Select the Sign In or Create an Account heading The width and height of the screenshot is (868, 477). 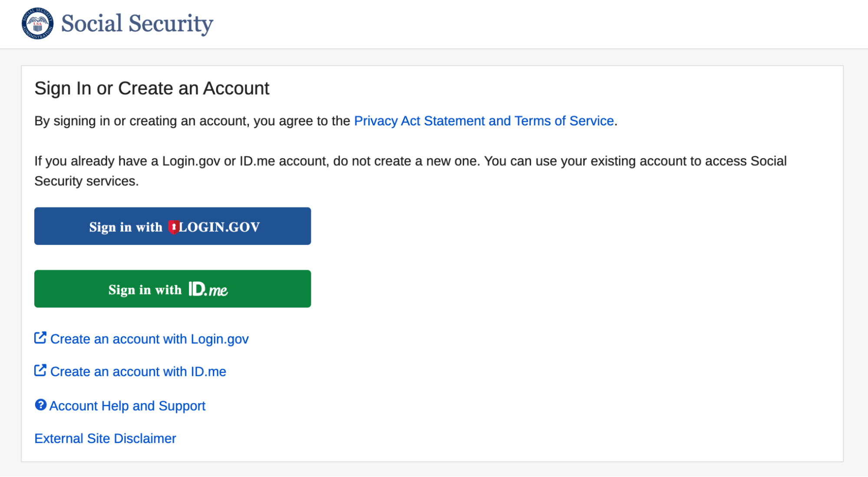(x=152, y=88)
